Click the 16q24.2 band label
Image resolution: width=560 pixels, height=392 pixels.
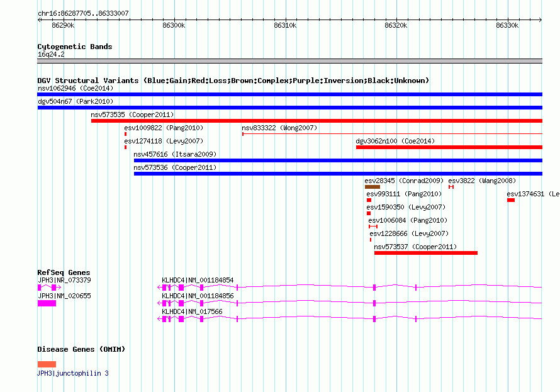click(x=51, y=54)
